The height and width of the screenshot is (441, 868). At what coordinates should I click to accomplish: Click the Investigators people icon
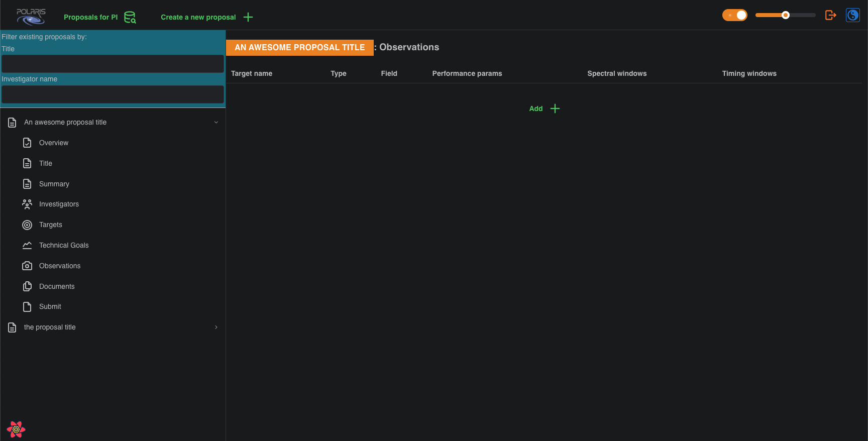27,204
